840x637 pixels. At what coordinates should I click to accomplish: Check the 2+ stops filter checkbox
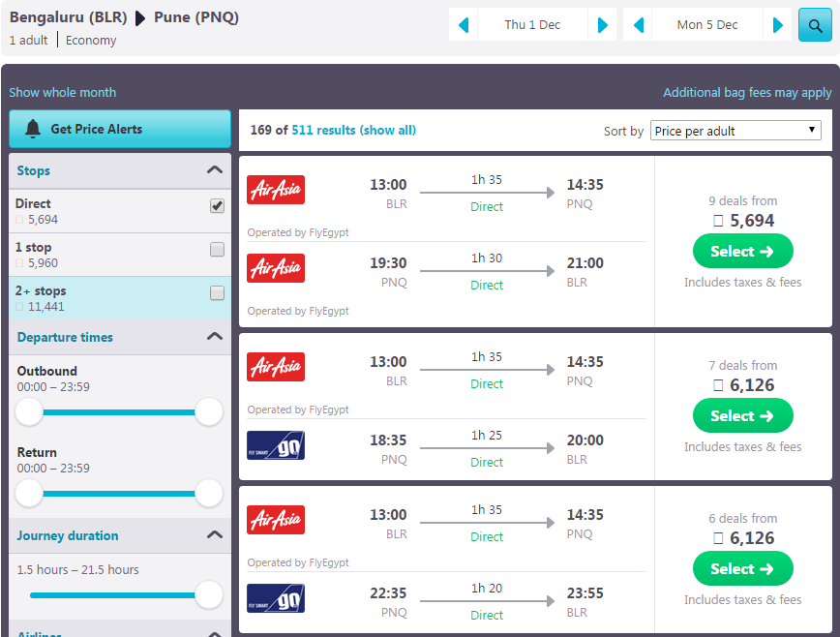[217, 293]
